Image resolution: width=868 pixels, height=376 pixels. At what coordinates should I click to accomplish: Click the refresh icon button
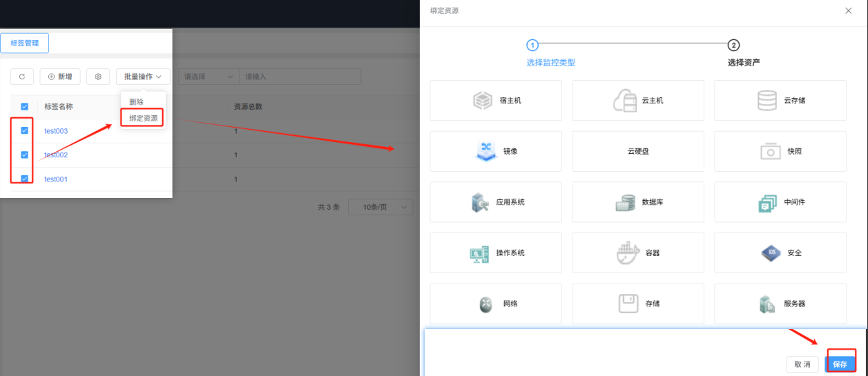tap(22, 77)
